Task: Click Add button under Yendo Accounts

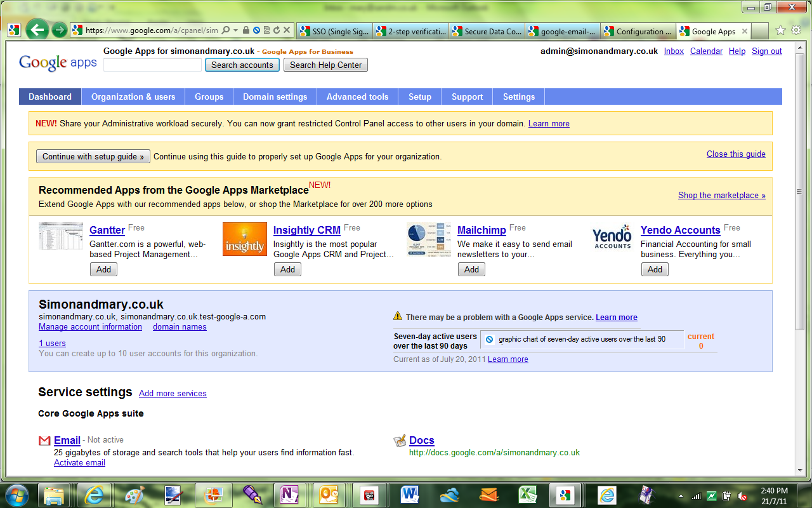Action: click(655, 269)
